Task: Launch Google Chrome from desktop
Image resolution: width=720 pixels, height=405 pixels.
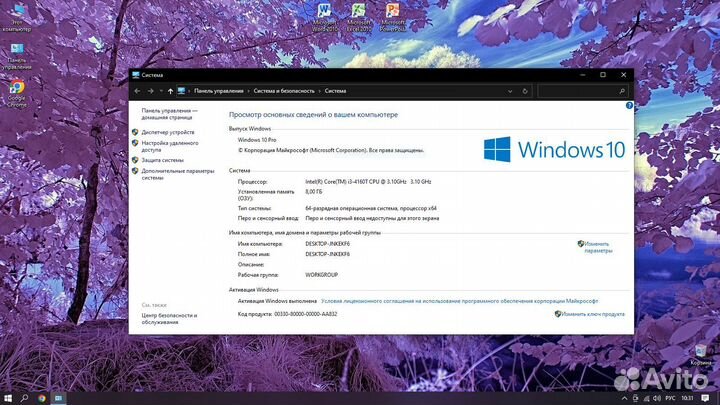Action: 17,94
